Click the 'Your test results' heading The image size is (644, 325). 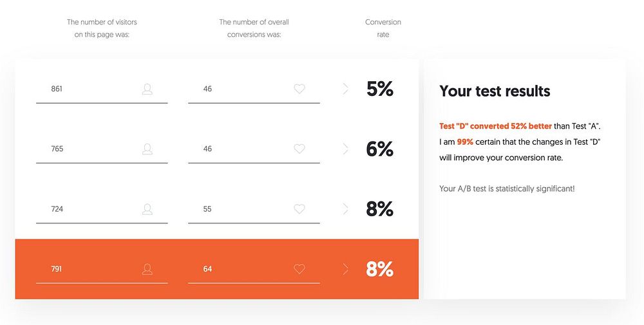pos(495,91)
